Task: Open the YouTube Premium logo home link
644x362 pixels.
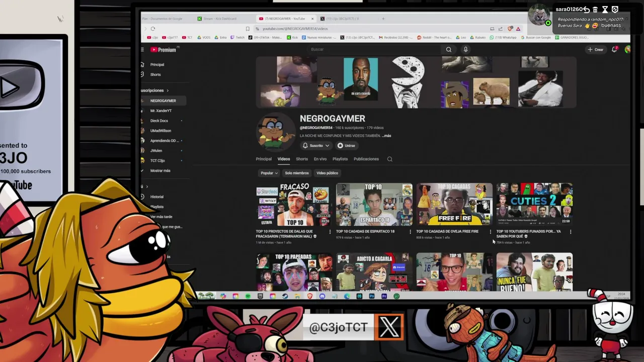Action: click(x=165, y=50)
